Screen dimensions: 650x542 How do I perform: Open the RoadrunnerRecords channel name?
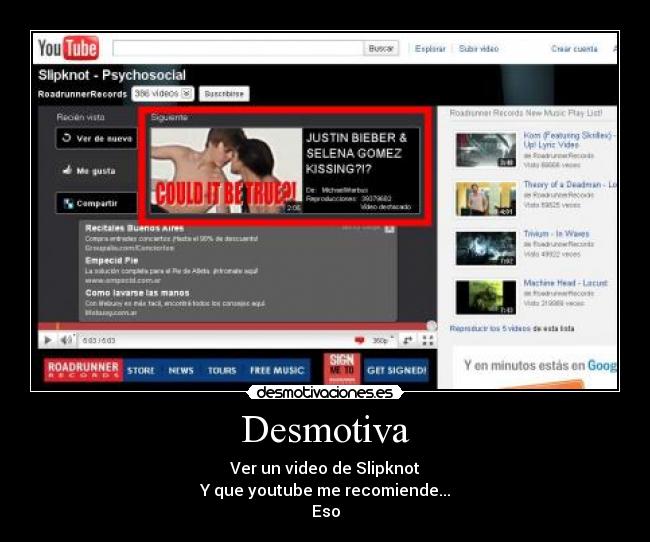pyautogui.click(x=82, y=94)
